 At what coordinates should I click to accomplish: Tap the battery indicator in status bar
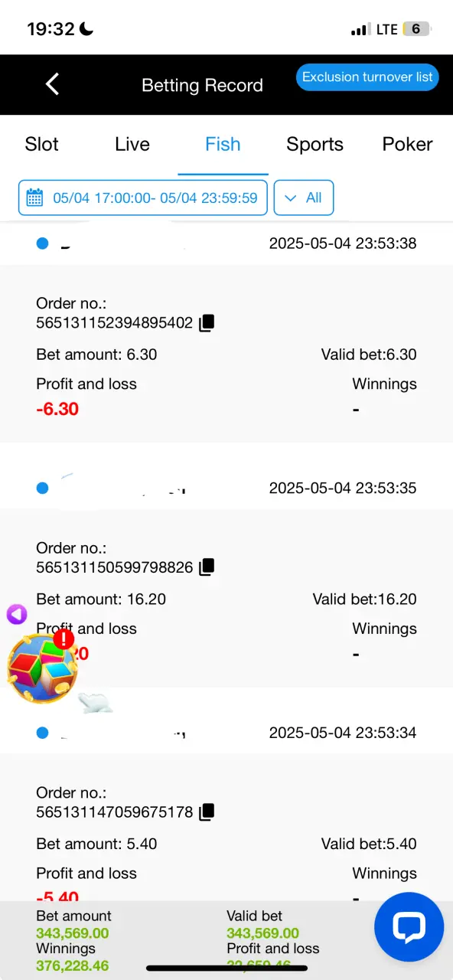tap(416, 29)
